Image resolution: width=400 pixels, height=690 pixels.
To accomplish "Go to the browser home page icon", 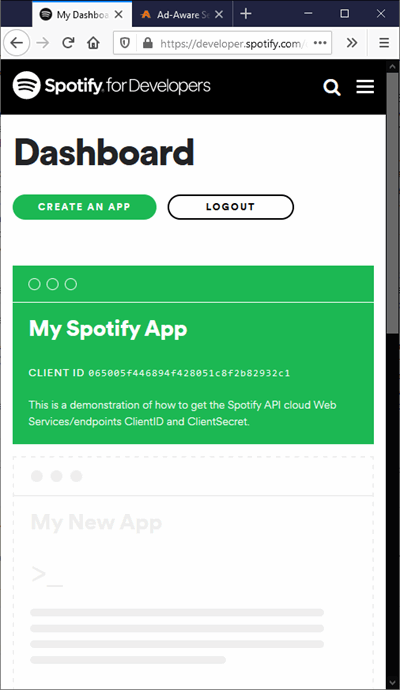I will (x=93, y=43).
